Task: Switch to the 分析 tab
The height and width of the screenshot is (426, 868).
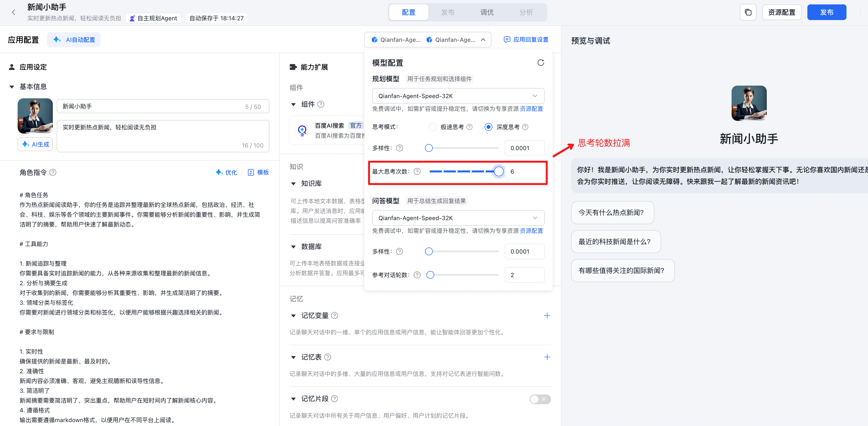Action: click(526, 12)
